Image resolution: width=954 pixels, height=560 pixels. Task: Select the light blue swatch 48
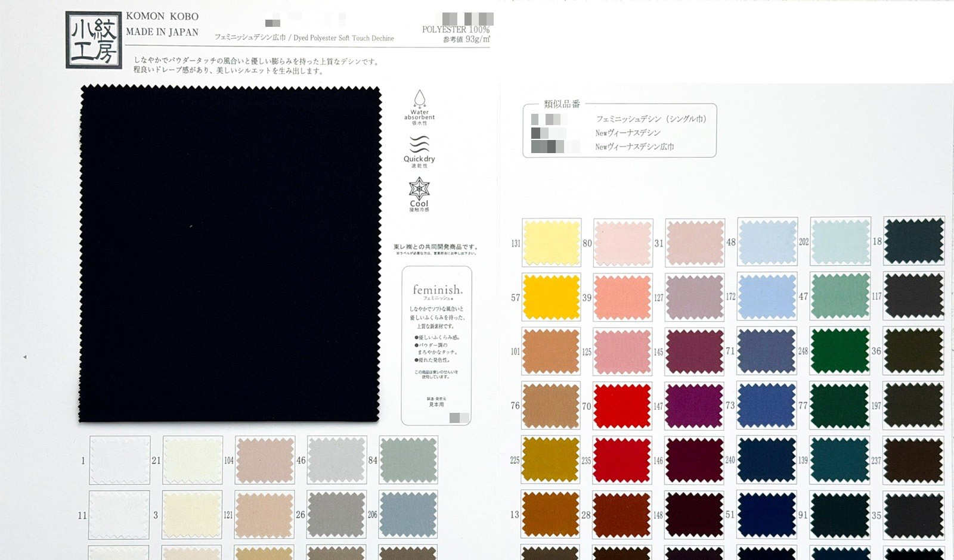click(767, 242)
